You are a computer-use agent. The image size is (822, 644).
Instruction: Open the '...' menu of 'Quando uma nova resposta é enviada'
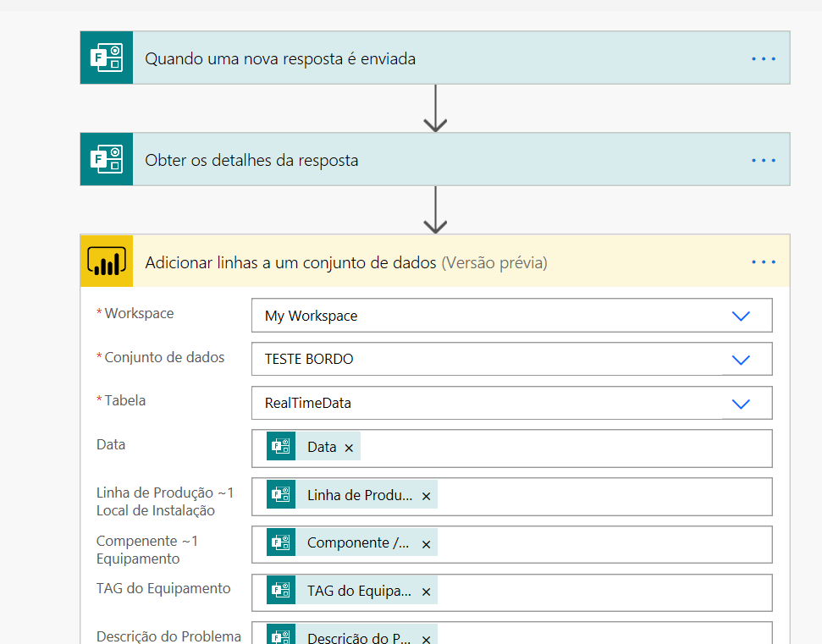pyautogui.click(x=764, y=58)
